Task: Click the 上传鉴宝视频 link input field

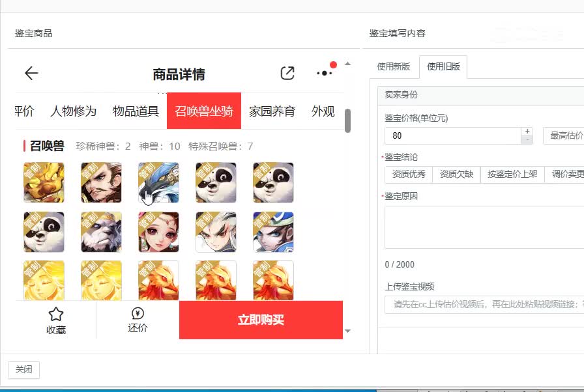Action: [x=484, y=305]
